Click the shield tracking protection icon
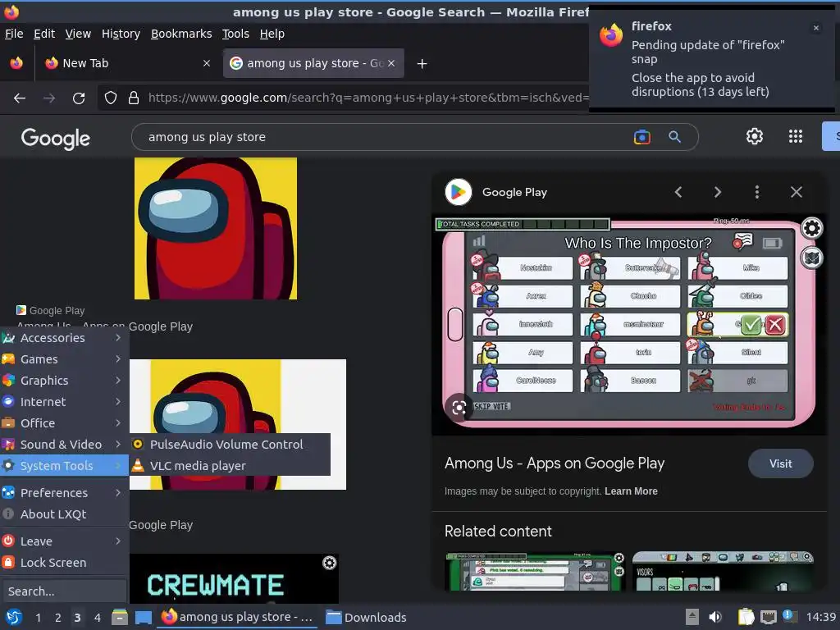The width and height of the screenshot is (840, 630). coord(111,98)
